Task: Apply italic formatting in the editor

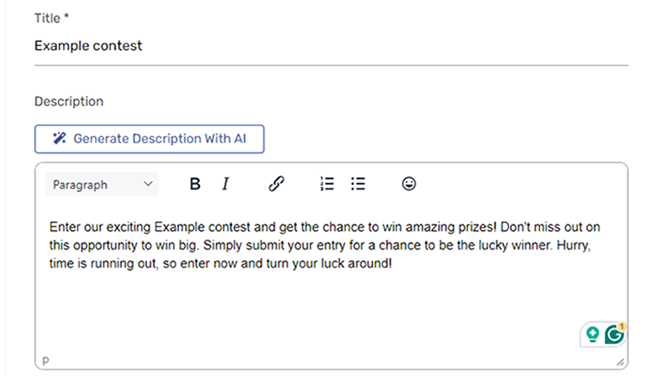Action: 226,184
